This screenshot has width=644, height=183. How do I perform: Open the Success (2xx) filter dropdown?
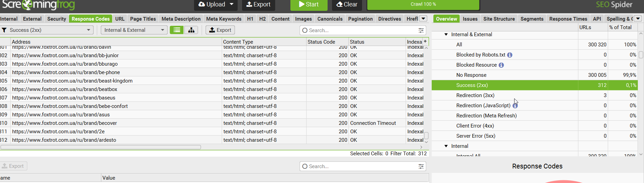coord(47,30)
